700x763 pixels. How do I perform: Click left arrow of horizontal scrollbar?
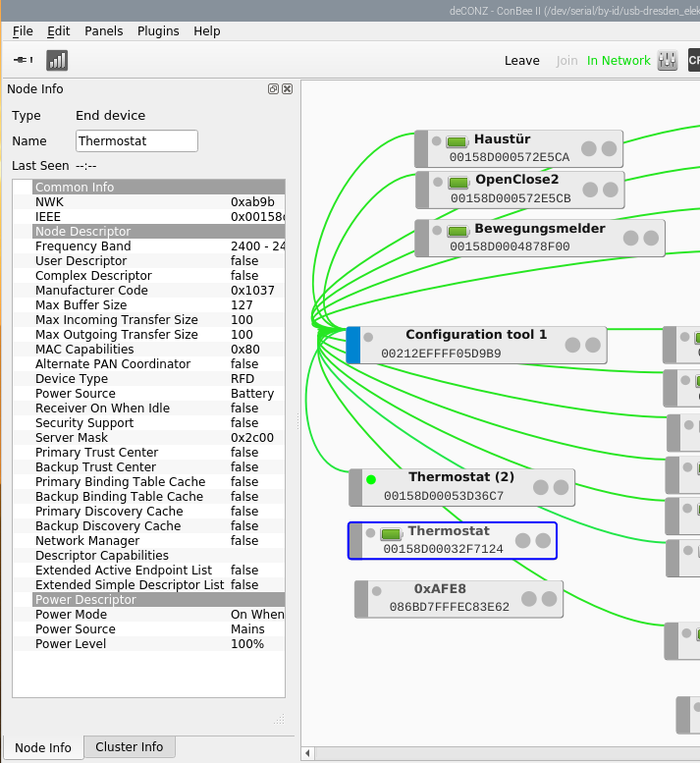(307, 753)
